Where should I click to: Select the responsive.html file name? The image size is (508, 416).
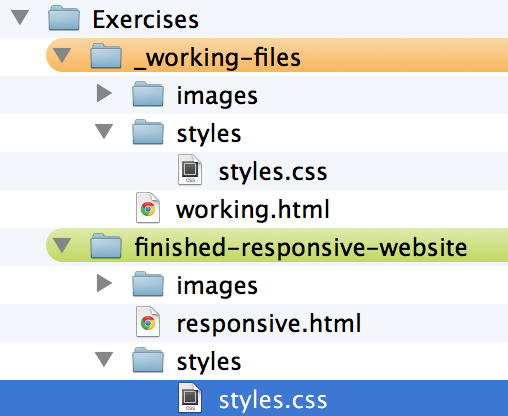click(269, 323)
